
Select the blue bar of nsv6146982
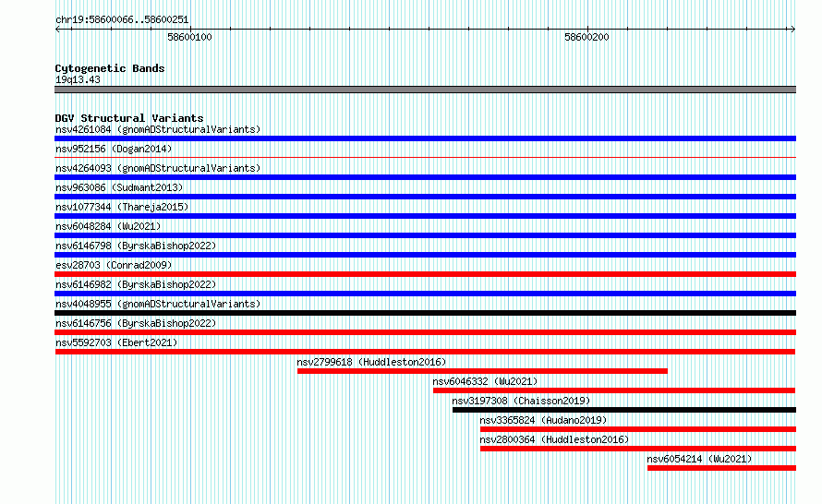pos(425,294)
